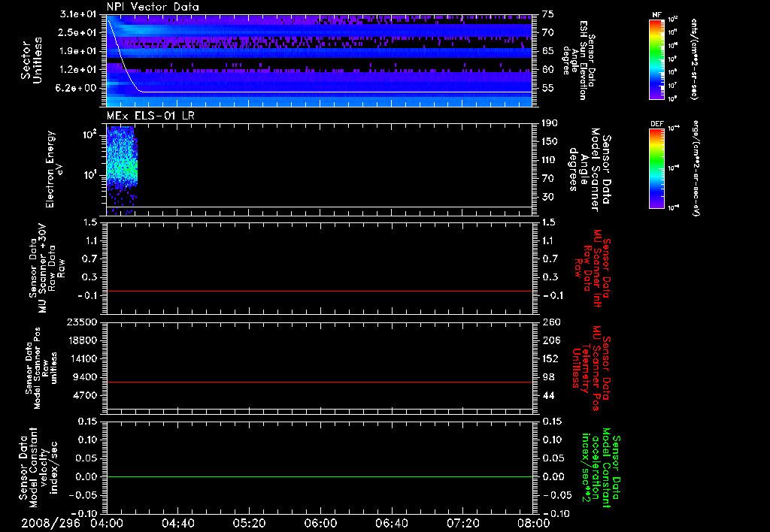
Task: Click the "2.5e+01" sector tick label
Action: [x=78, y=32]
